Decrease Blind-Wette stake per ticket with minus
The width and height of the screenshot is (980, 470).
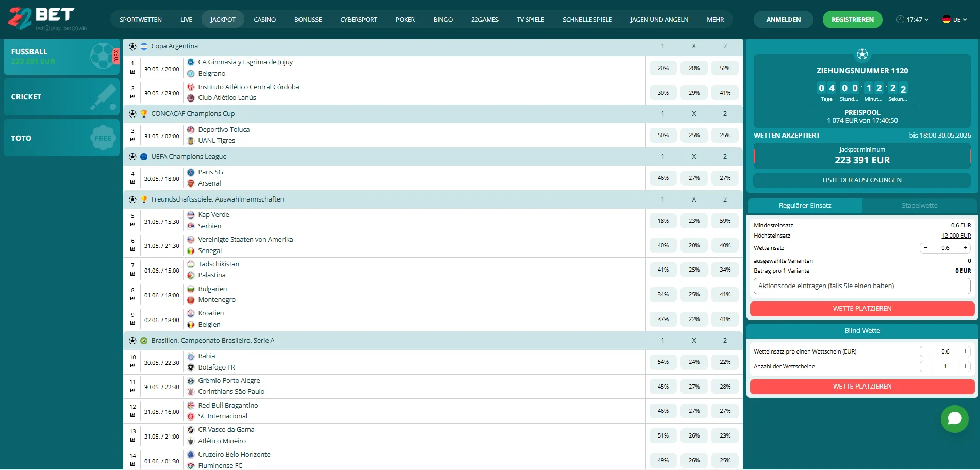(925, 351)
